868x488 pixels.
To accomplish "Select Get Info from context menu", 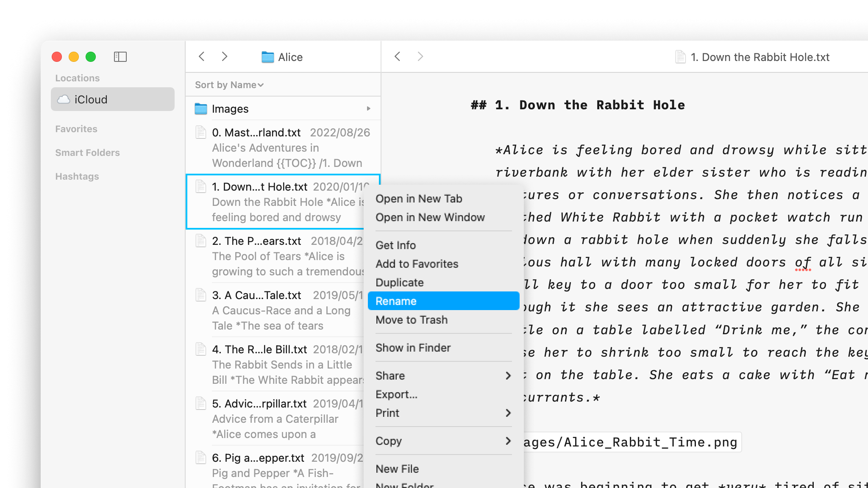I will (x=444, y=245).
